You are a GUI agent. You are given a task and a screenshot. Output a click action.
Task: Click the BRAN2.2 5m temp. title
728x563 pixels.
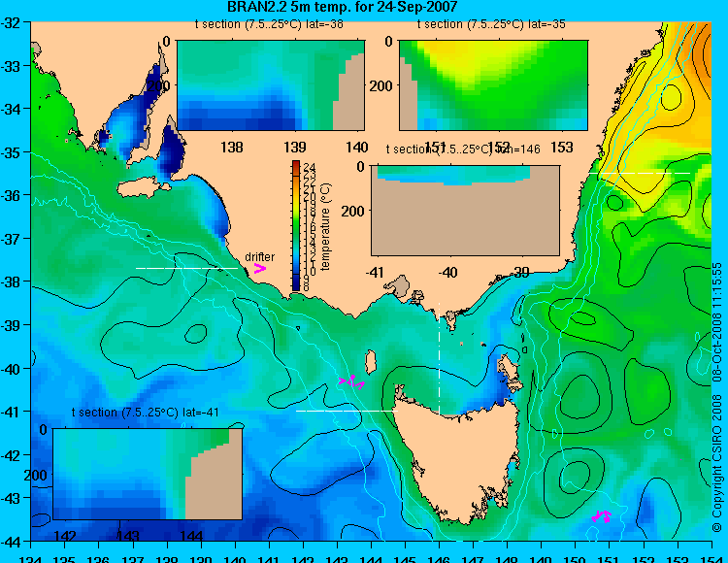tap(343, 7)
